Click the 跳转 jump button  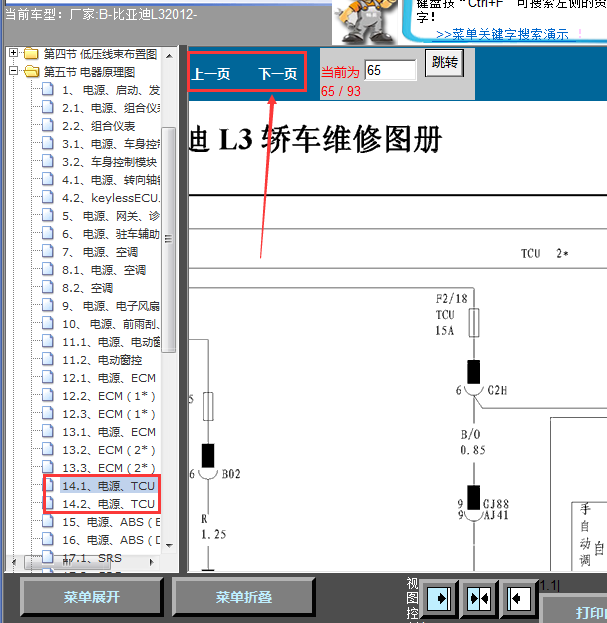[x=445, y=63]
